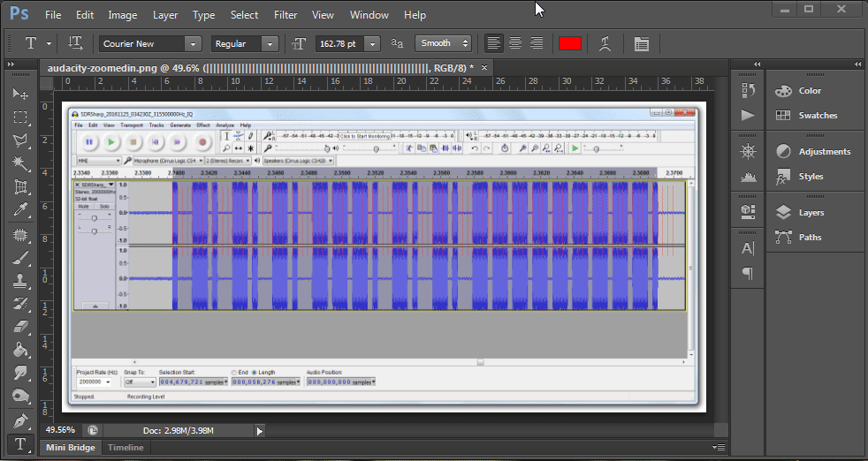The width and height of the screenshot is (868, 461).
Task: Open the Filter menu
Action: pyautogui.click(x=286, y=15)
